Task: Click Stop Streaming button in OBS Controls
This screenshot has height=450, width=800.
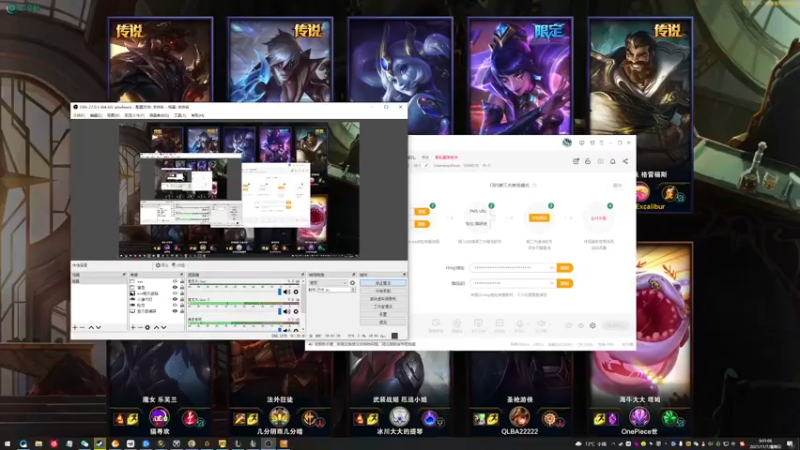Action: [x=383, y=283]
